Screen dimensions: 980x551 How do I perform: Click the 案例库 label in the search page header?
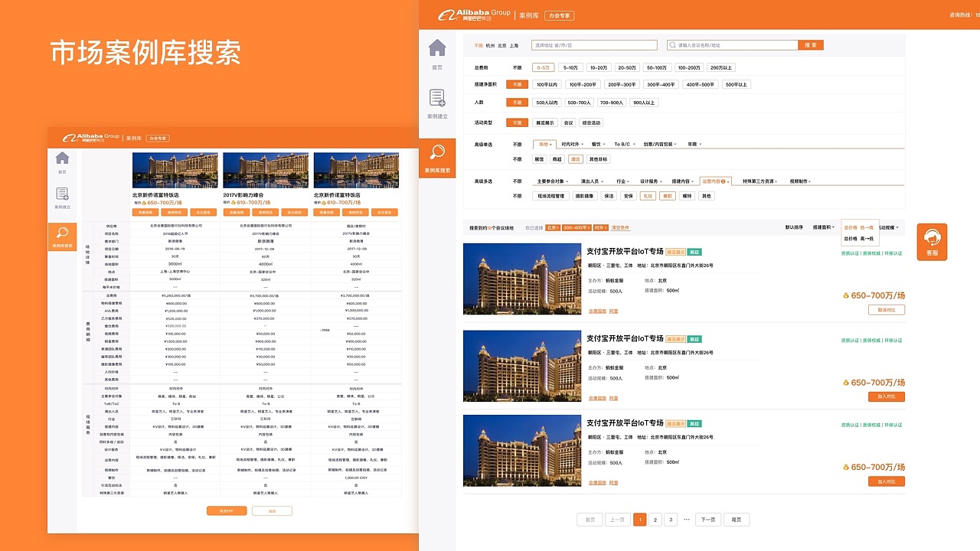(x=529, y=15)
